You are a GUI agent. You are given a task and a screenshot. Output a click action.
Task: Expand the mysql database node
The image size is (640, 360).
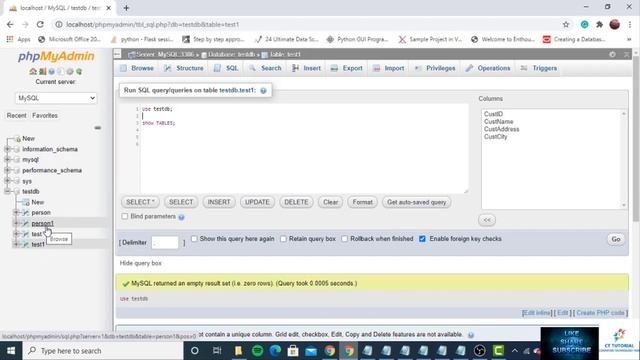7,160
